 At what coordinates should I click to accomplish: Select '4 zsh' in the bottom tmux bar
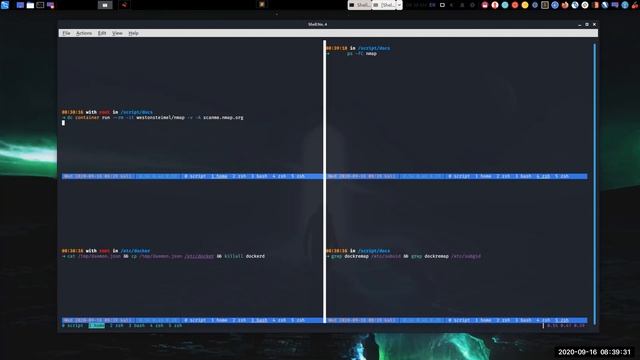coord(157,326)
